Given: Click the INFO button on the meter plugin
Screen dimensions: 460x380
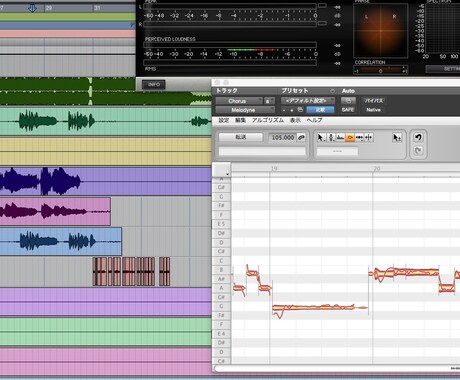Looking at the screenshot, I should click(x=154, y=85).
